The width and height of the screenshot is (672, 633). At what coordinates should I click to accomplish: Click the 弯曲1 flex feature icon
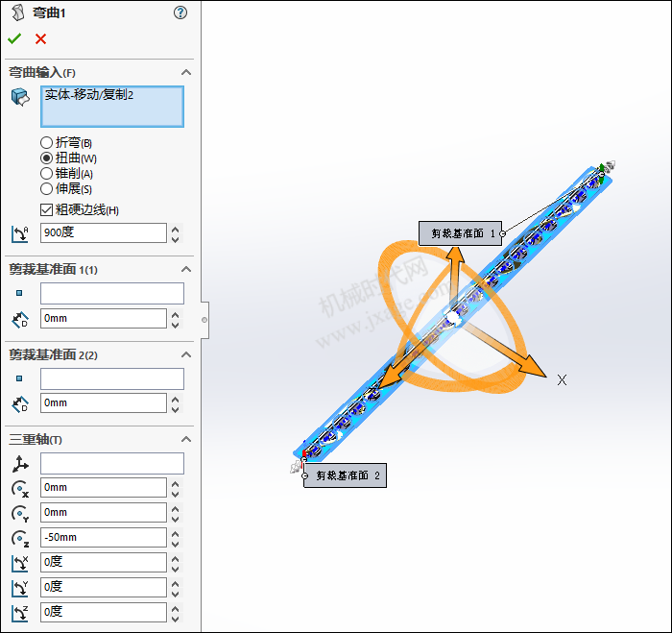[17, 12]
